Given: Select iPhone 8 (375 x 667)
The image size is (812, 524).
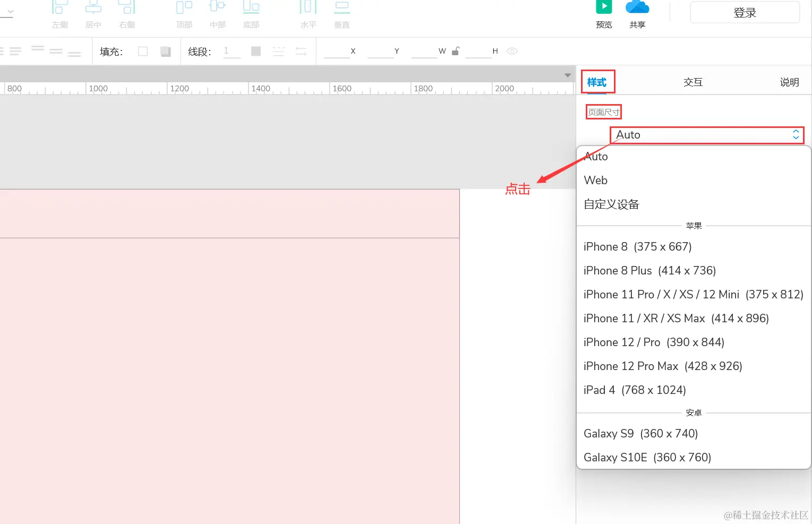Looking at the screenshot, I should [694, 247].
